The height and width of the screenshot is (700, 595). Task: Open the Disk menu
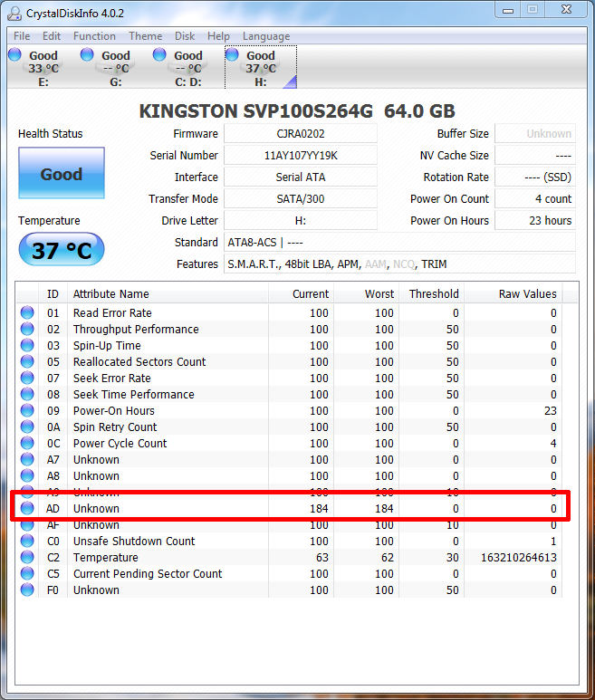click(185, 35)
